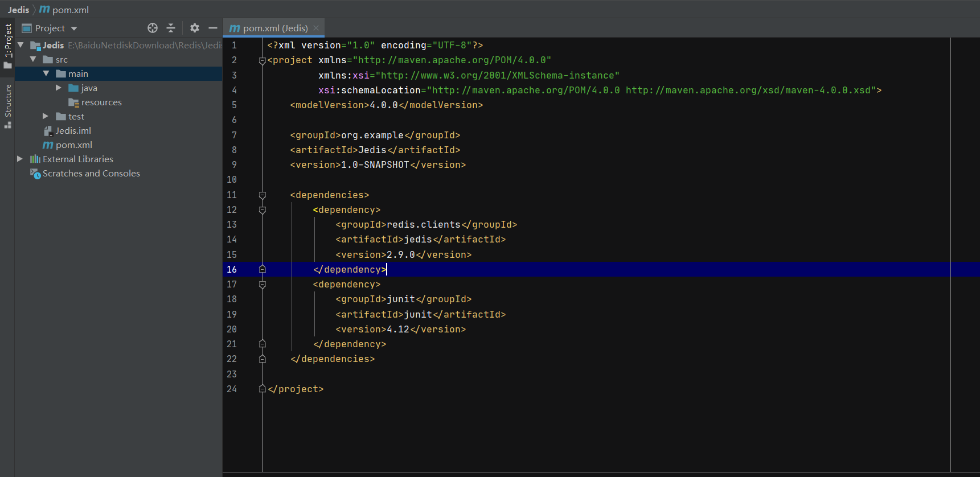Click the 4.12 junit version value
Viewport: 980px width, 477px height.
[398, 329]
